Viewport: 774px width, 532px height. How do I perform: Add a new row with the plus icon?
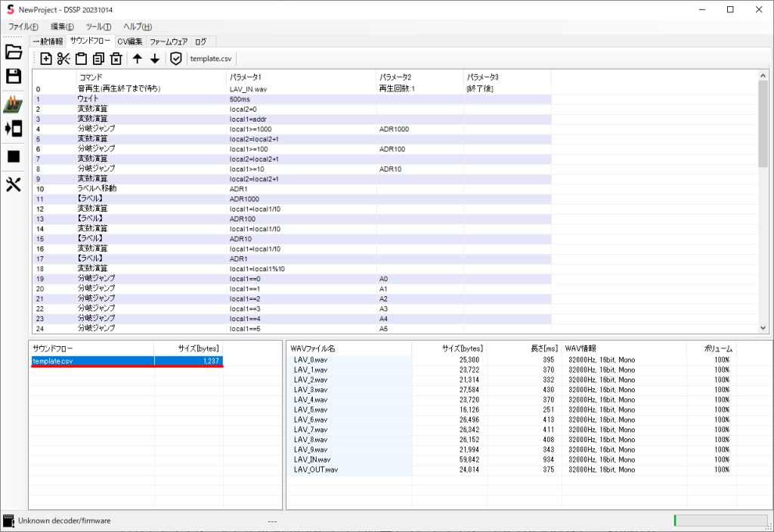[46, 59]
